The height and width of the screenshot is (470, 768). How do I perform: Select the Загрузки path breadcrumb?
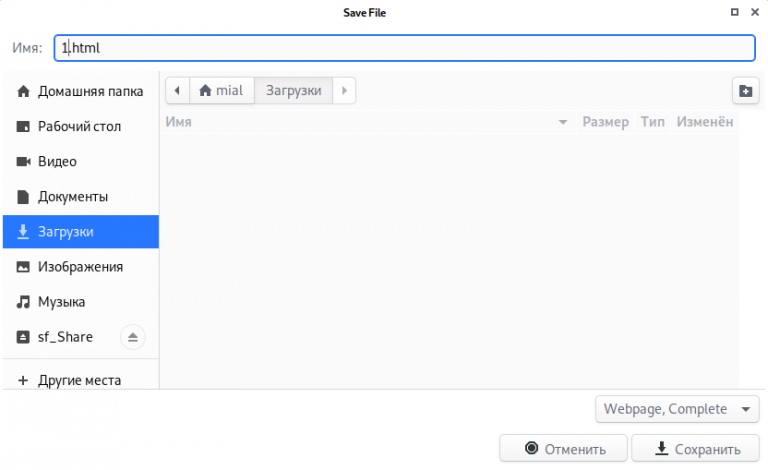click(293, 91)
